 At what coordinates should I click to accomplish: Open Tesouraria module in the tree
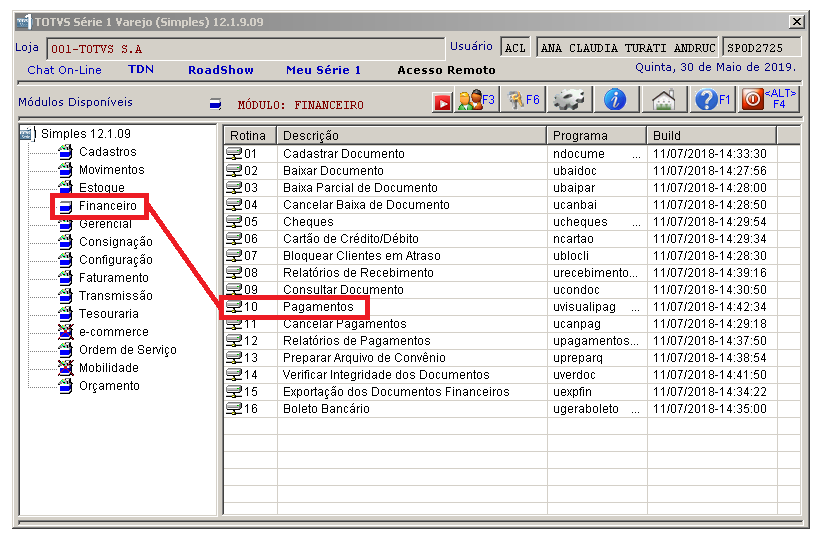pyautogui.click(x=109, y=314)
